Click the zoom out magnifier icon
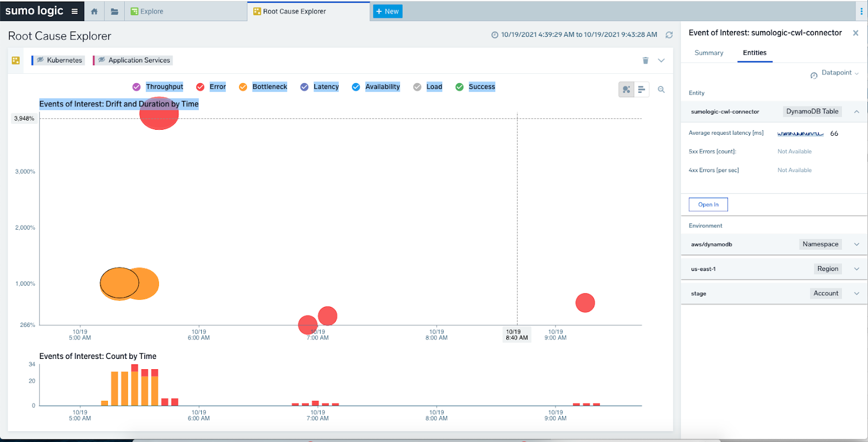The height and width of the screenshot is (442, 868). [661, 90]
